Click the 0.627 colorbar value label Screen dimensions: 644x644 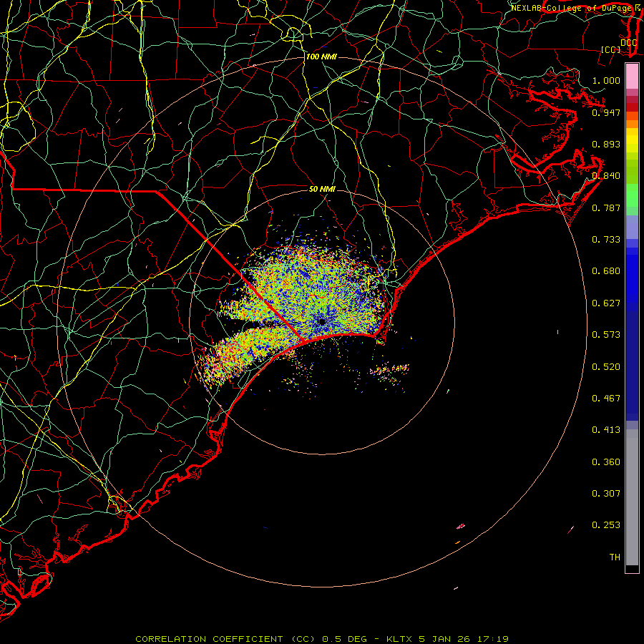[606, 303]
